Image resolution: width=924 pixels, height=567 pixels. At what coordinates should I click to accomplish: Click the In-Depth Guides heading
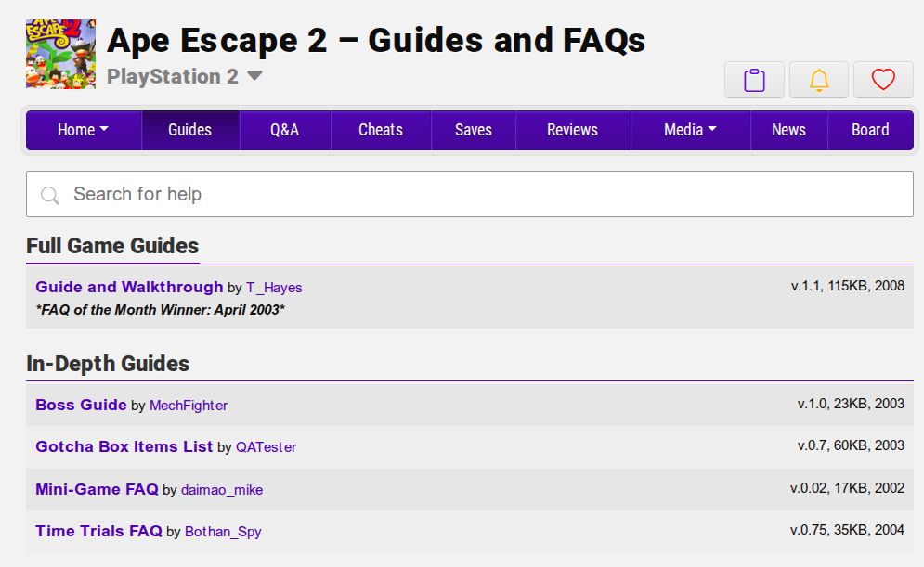pos(108,364)
